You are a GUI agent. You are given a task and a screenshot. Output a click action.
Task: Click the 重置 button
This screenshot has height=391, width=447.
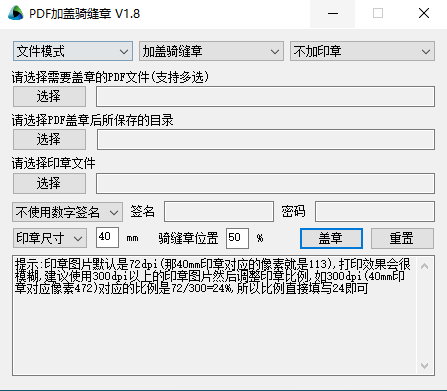402,238
